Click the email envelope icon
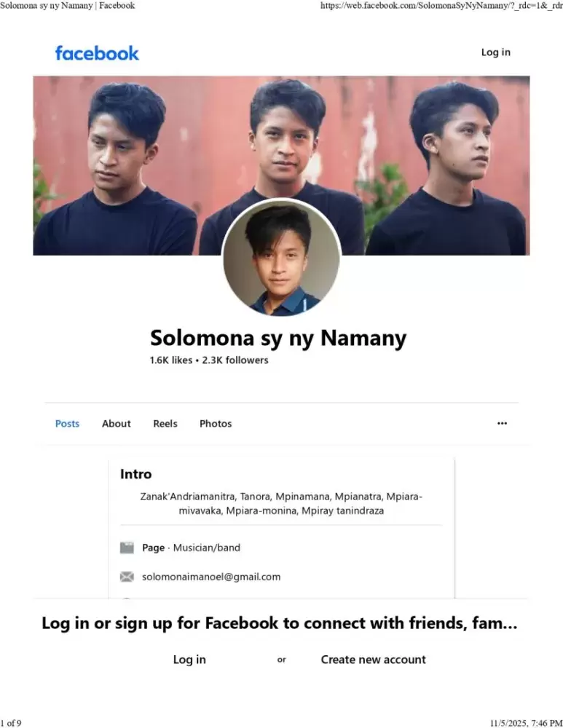Screen dimensions: 563x728 [127, 577]
